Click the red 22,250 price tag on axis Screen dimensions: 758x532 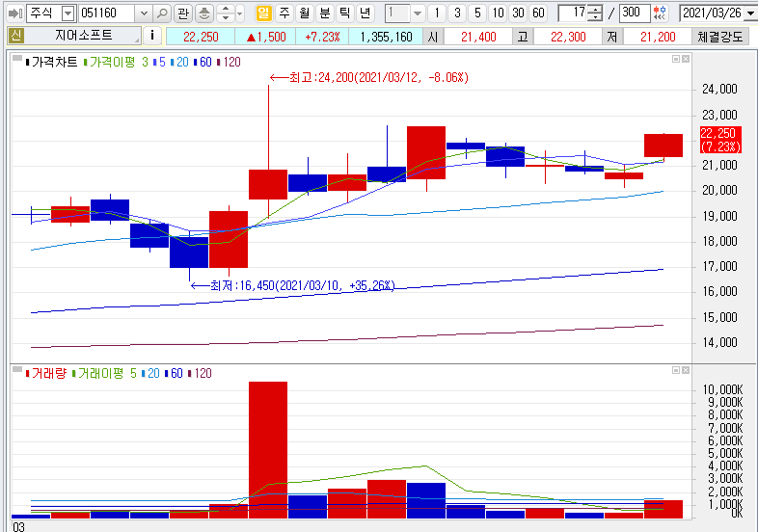(720, 140)
